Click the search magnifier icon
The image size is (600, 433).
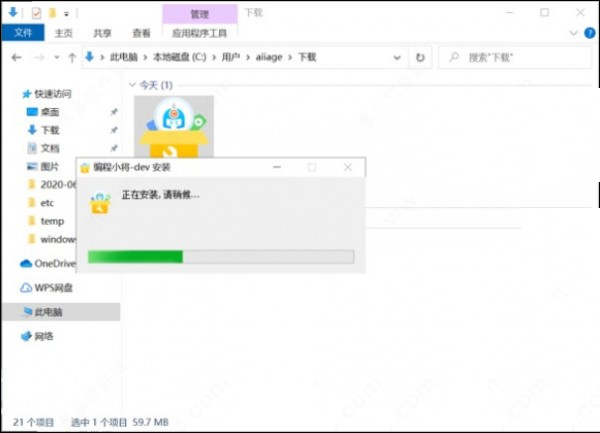tap(454, 57)
